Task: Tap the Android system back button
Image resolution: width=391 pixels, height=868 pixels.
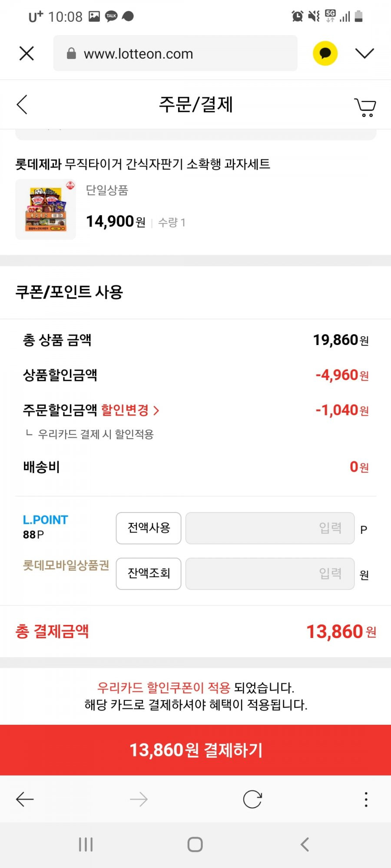Action: point(305,845)
